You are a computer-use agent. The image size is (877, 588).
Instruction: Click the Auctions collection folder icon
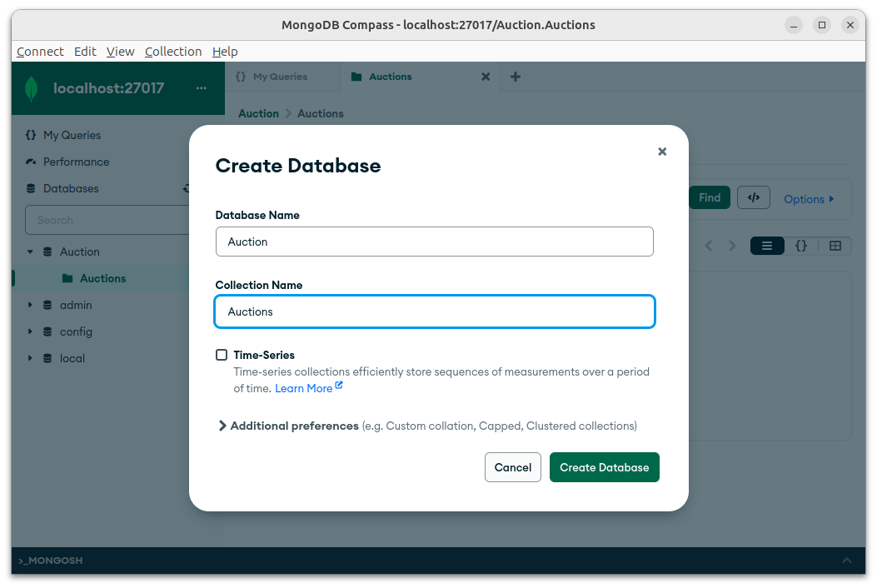click(67, 279)
